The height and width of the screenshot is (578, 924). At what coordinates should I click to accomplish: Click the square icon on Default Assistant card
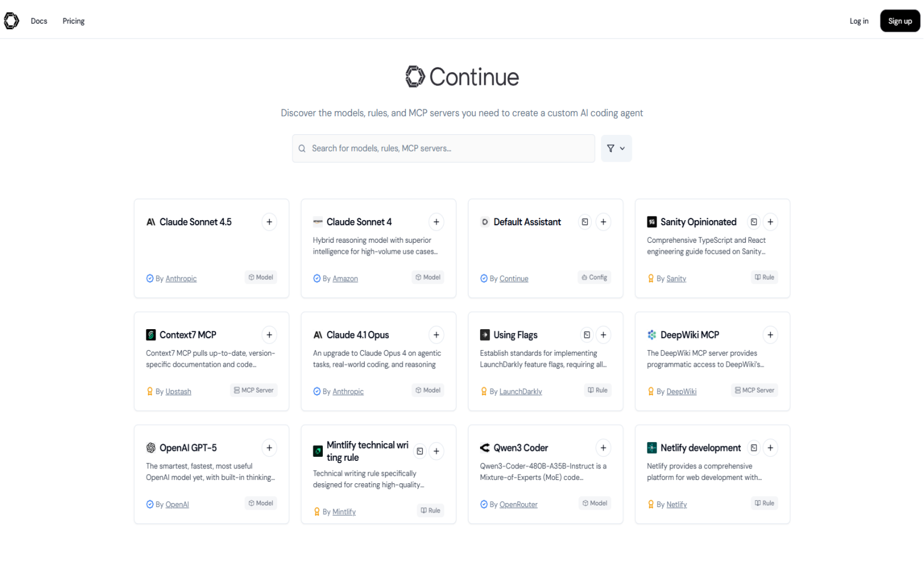(x=585, y=222)
